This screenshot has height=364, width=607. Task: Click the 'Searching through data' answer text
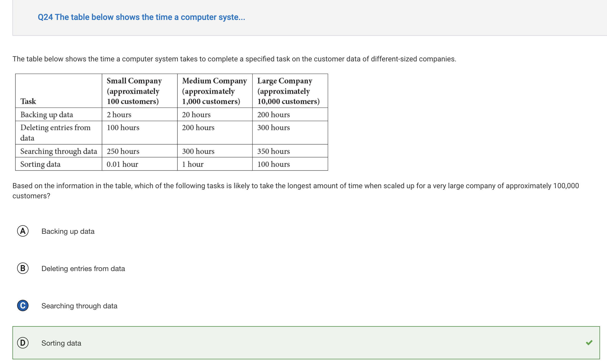pyautogui.click(x=79, y=306)
